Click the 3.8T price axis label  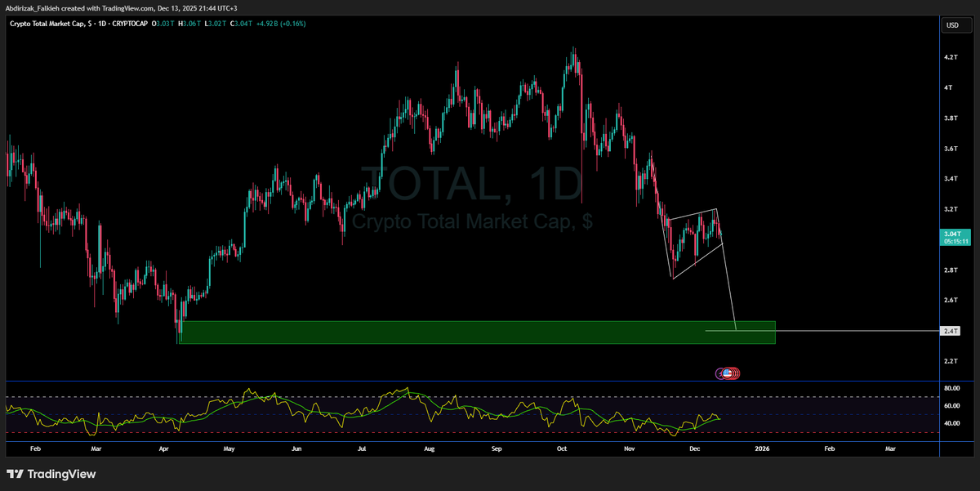[x=951, y=118]
